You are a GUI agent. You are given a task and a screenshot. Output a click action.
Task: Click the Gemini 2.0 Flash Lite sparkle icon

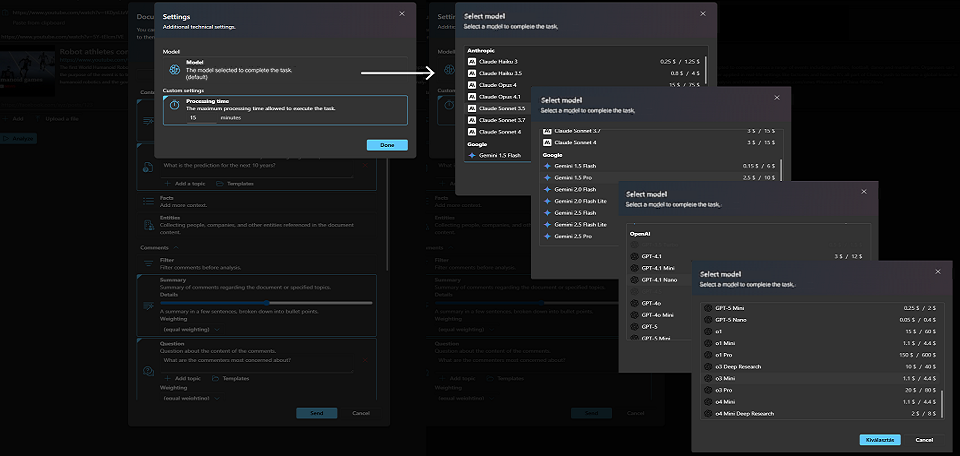pyautogui.click(x=547, y=201)
